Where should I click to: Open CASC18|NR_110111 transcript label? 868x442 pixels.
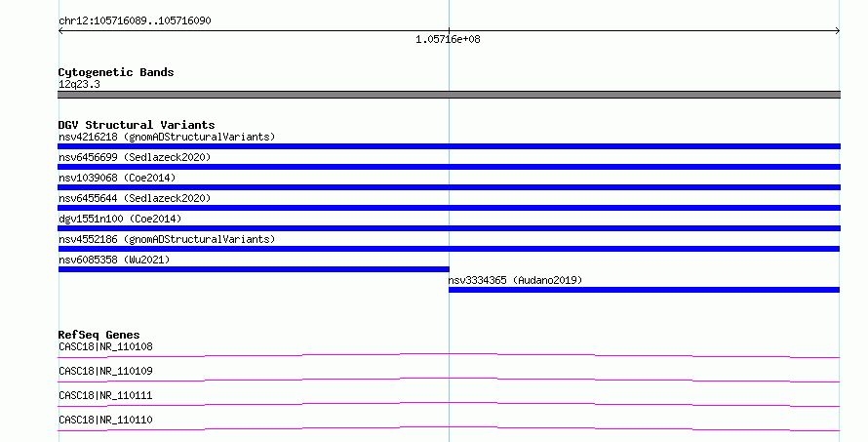coord(105,395)
